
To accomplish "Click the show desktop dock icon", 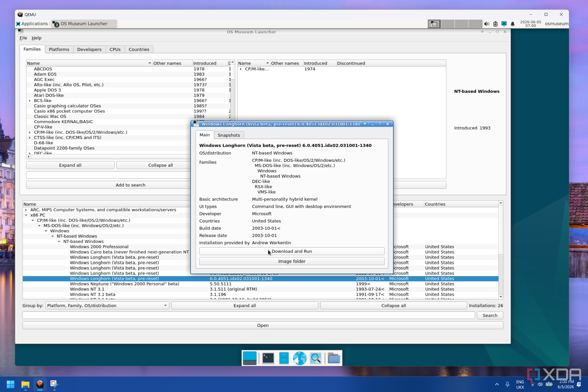I will (250, 358).
